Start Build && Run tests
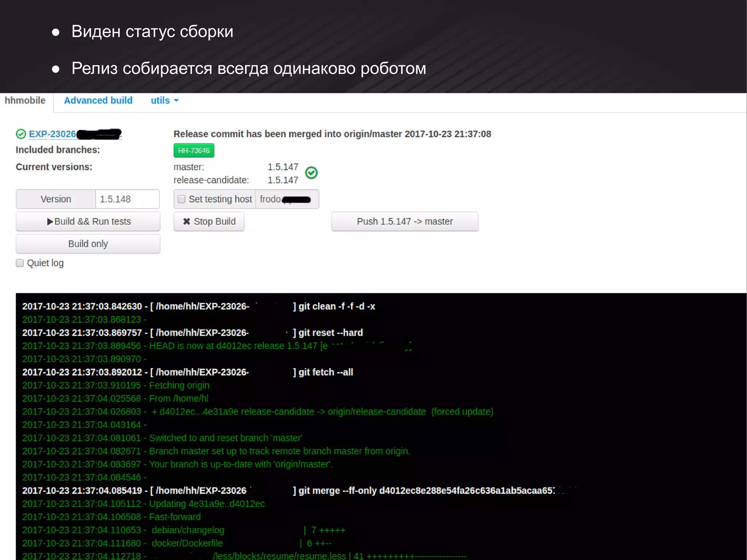Image resolution: width=747 pixels, height=560 pixels. pyautogui.click(x=88, y=221)
